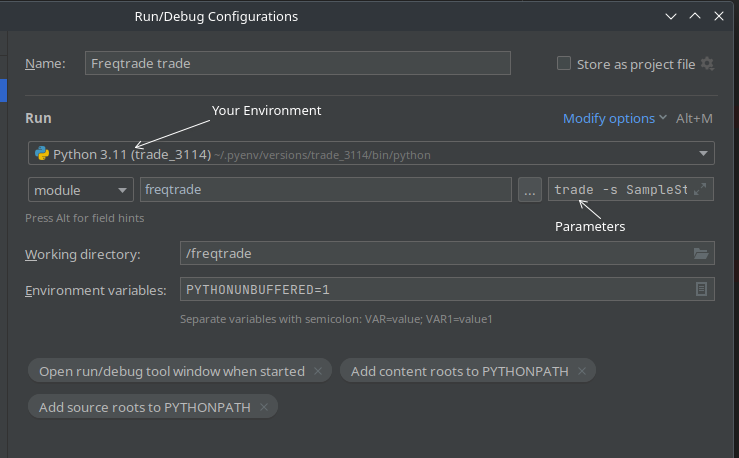
Task: Click the '...' browse button beside the module name
Action: 530,190
